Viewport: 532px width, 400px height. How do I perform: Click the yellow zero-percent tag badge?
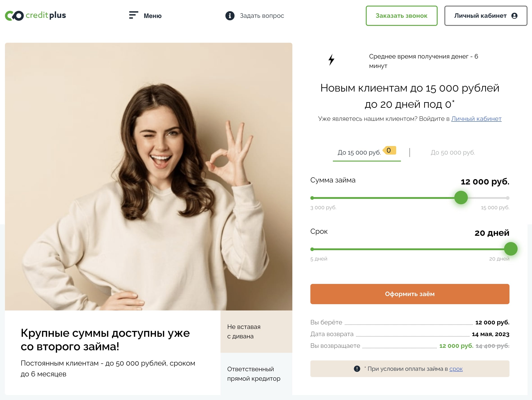pyautogui.click(x=389, y=150)
